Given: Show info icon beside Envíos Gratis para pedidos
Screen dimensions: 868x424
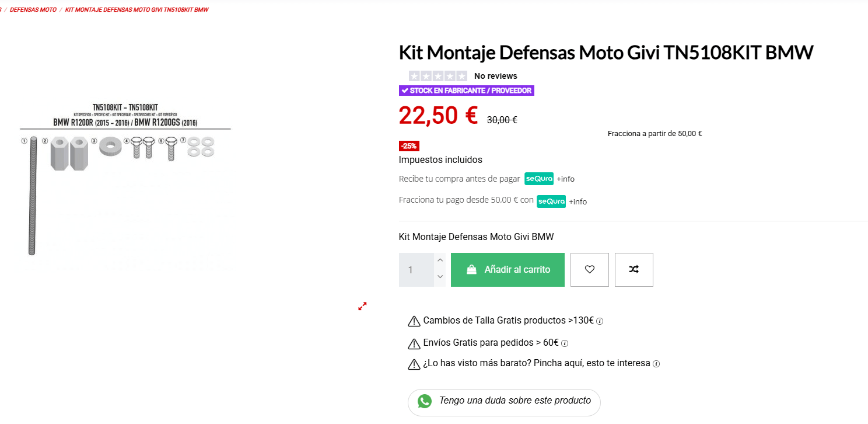Looking at the screenshot, I should [x=565, y=343].
